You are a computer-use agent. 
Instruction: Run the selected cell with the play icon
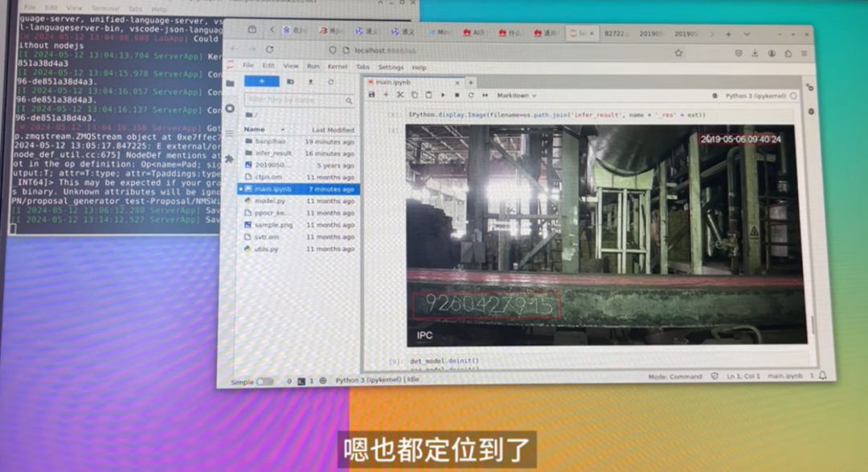click(443, 96)
